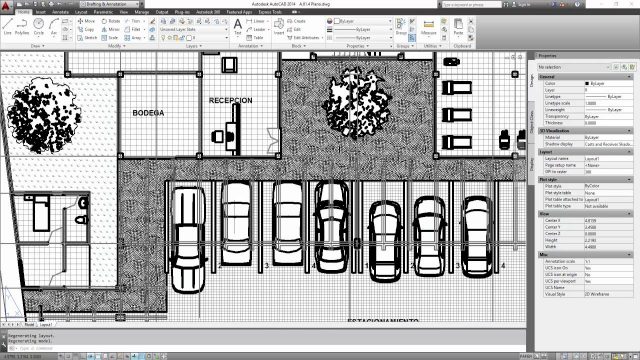Activate the Arc tool
The image size is (640, 360).
tap(54, 27)
